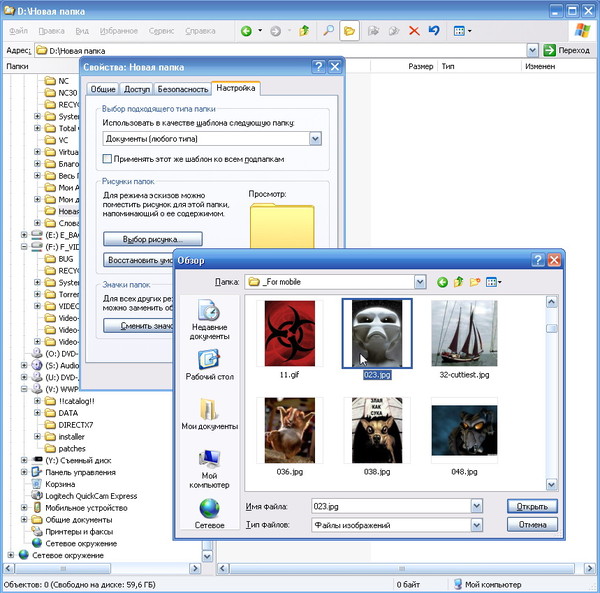Screen dimensions: 600x593
Task: Open the Тип файлов dropdown
Action: (x=476, y=525)
